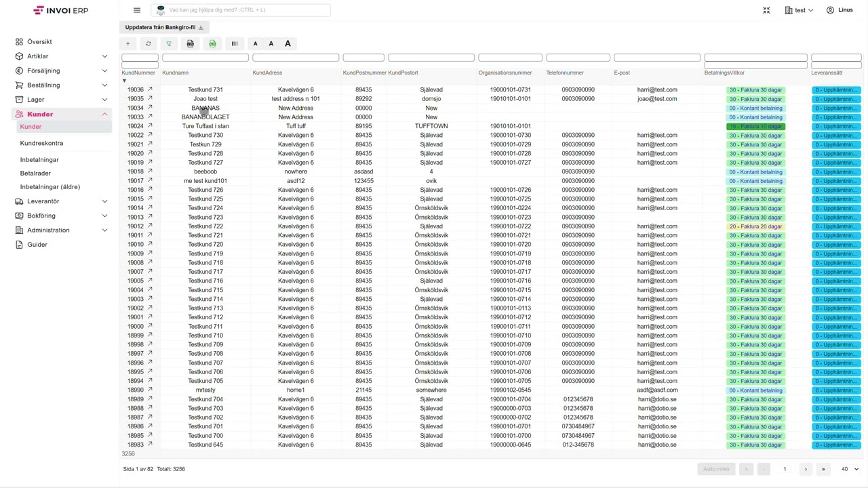The height and width of the screenshot is (488, 868).
Task: Open Inbetalningar (äldre) in sidebar
Action: click(x=50, y=187)
